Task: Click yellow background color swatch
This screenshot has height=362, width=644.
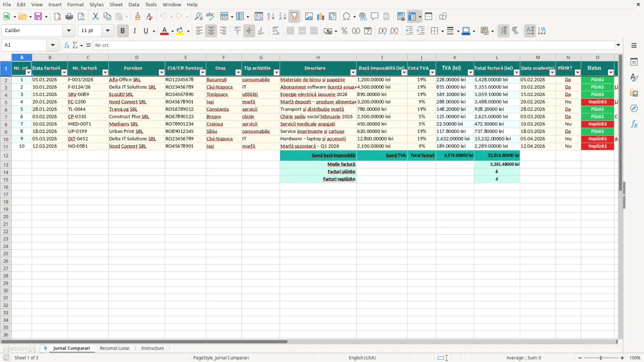Action: [x=180, y=31]
